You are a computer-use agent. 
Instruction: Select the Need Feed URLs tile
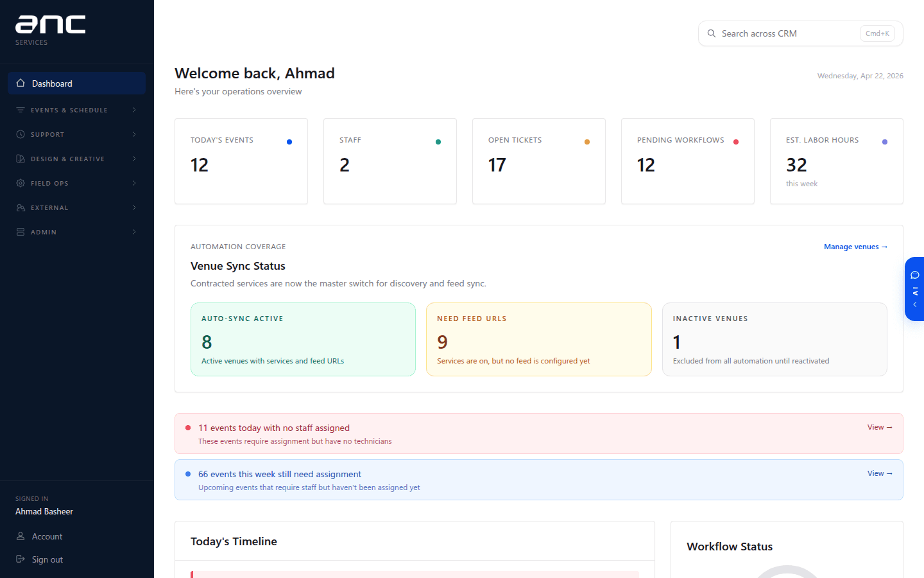tap(539, 339)
